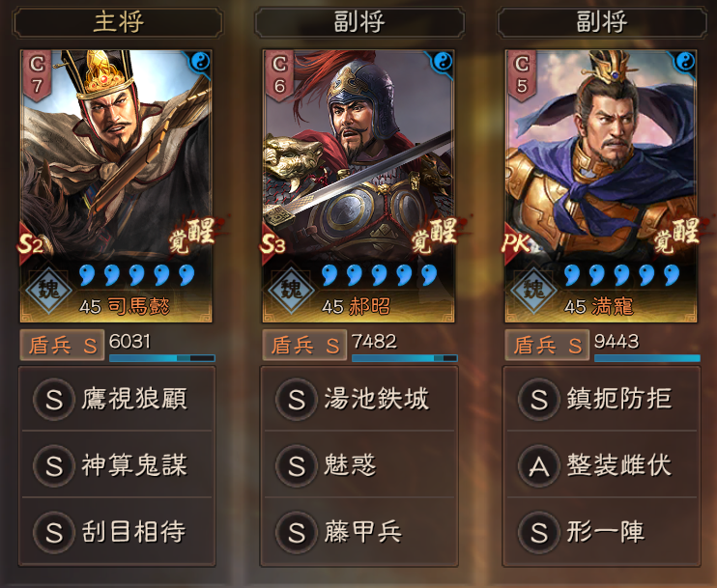Click the S2 season badge on 司馬懿
717x588 pixels.
pyautogui.click(x=30, y=244)
